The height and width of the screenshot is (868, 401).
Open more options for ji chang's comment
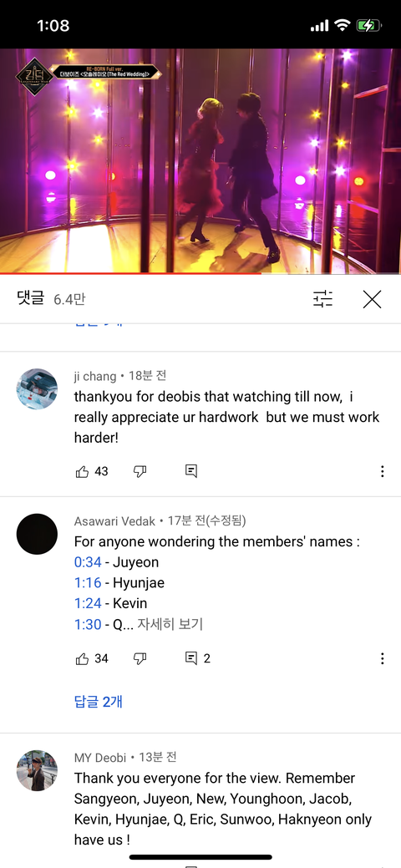tap(382, 472)
